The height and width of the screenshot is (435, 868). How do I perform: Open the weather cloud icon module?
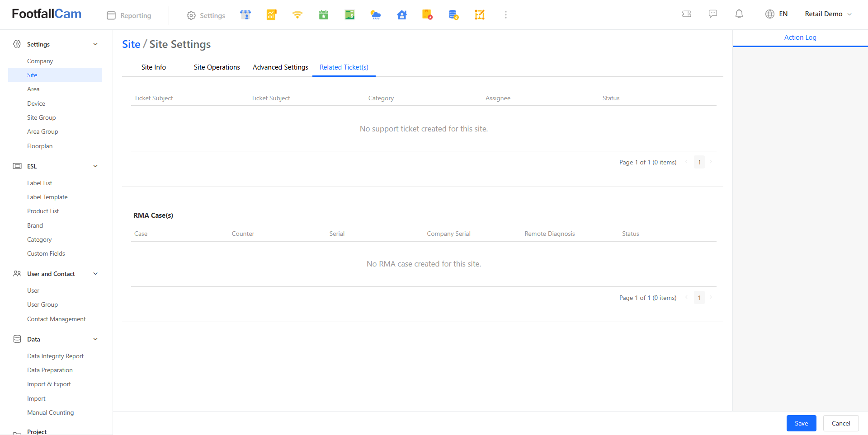pos(376,15)
